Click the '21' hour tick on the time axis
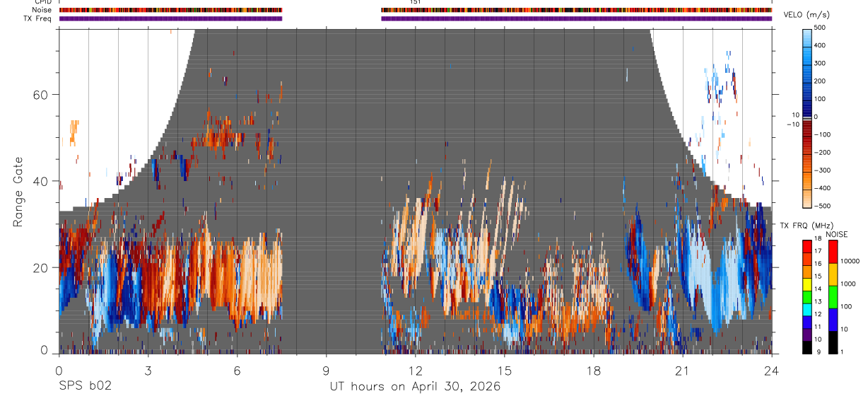 coord(683,370)
